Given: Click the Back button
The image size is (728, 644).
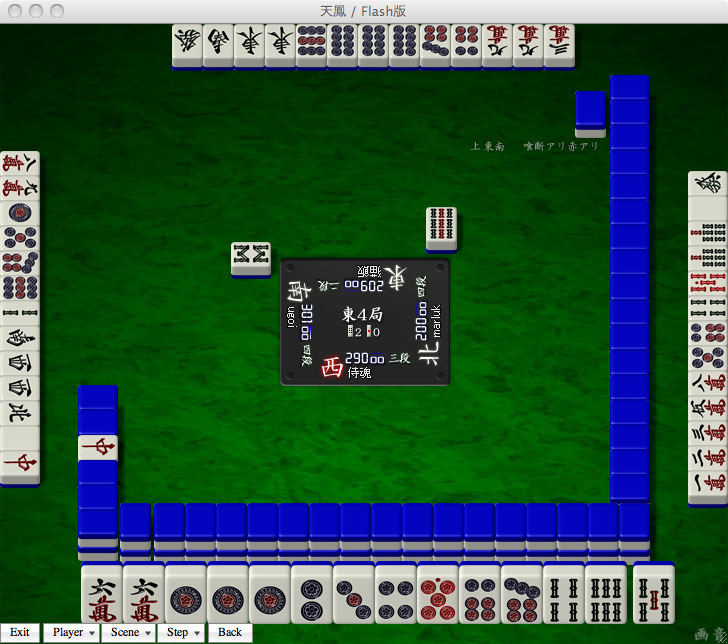Looking at the screenshot, I should point(230,632).
